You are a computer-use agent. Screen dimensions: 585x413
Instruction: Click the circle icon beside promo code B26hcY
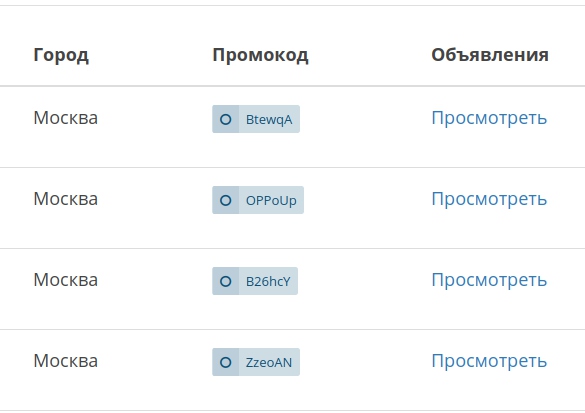pyautogui.click(x=225, y=281)
